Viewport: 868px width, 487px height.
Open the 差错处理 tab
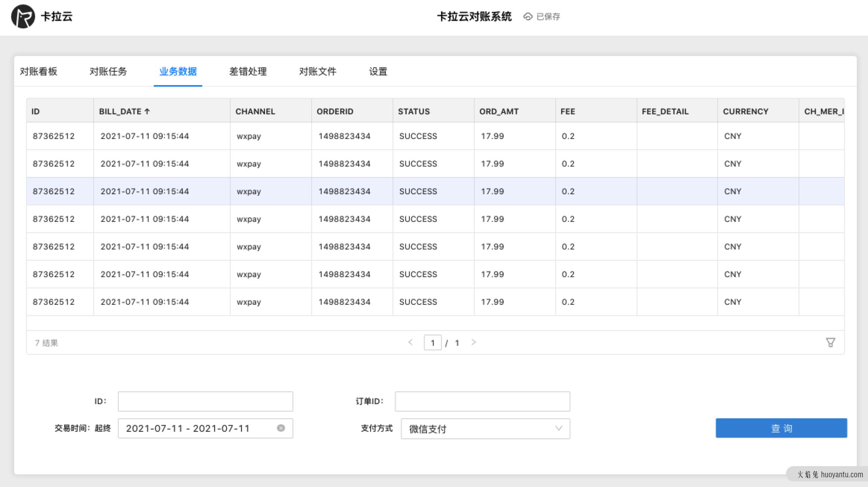tap(248, 71)
